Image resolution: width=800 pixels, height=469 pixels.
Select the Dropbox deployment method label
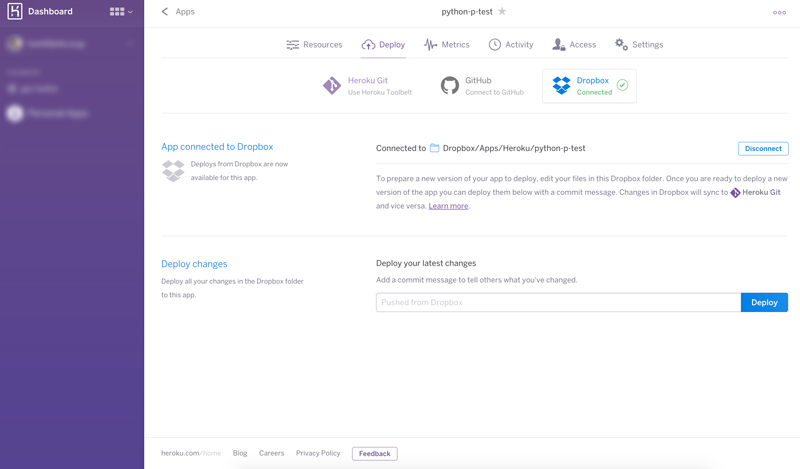click(x=592, y=81)
